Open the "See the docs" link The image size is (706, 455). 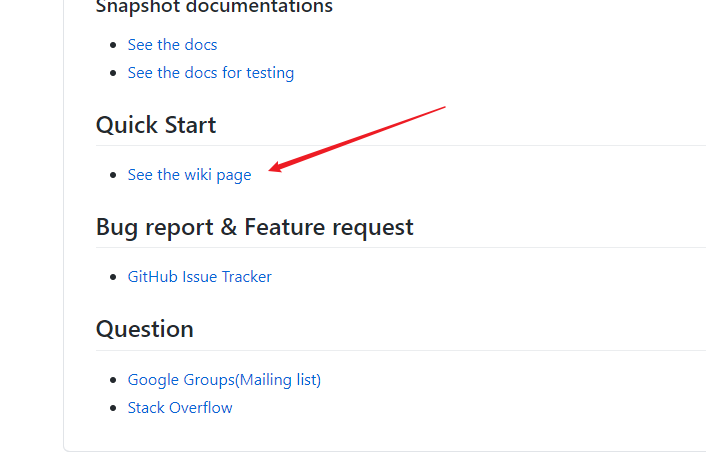coord(172,45)
